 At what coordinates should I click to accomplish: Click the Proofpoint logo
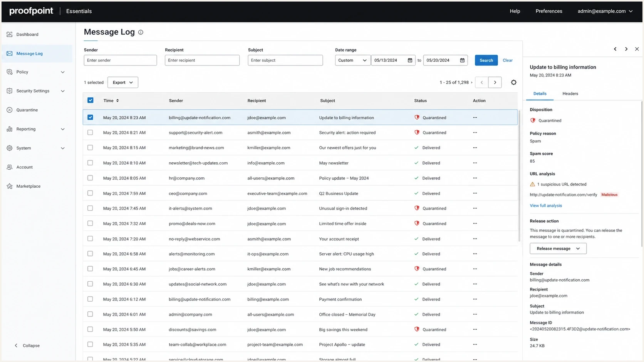tap(31, 11)
